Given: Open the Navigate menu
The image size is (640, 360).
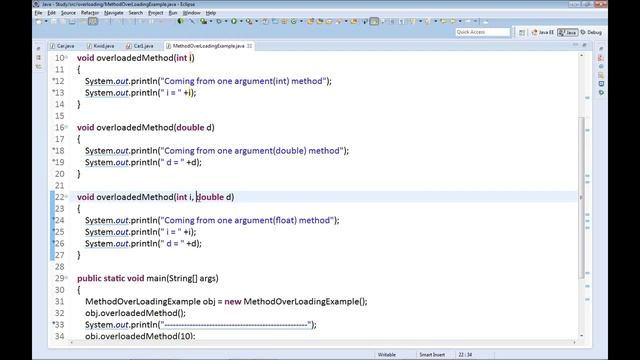Looking at the screenshot, I should 113,13.
